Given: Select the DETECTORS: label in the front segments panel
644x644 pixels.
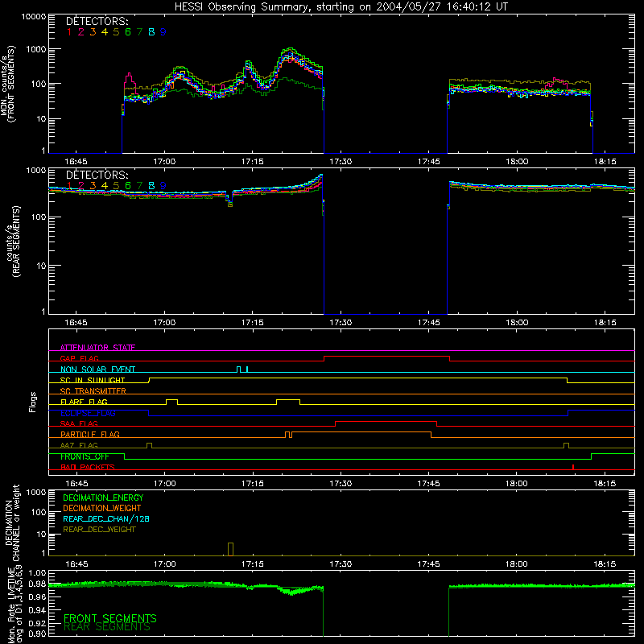Looking at the screenshot, I should click(x=97, y=22).
